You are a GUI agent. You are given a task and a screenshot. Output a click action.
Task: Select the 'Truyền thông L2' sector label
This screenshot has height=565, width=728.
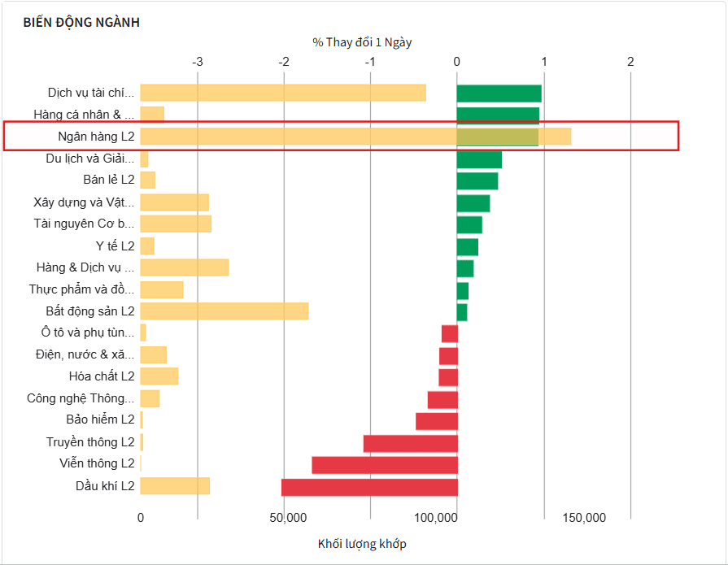tap(90, 442)
